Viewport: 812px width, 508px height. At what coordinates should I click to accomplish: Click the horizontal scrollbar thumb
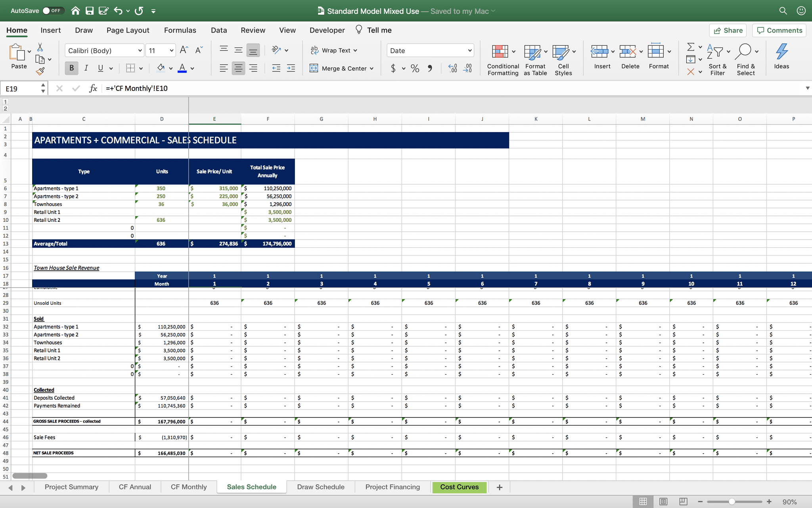click(30, 475)
